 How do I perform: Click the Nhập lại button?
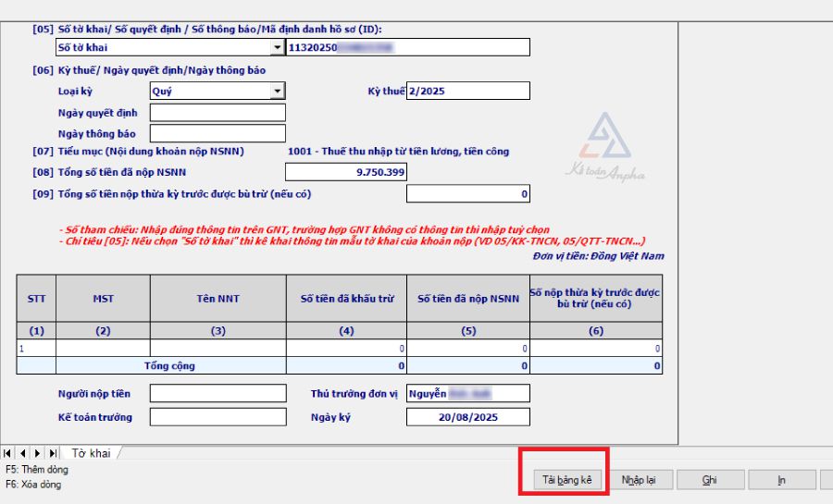pos(639,480)
